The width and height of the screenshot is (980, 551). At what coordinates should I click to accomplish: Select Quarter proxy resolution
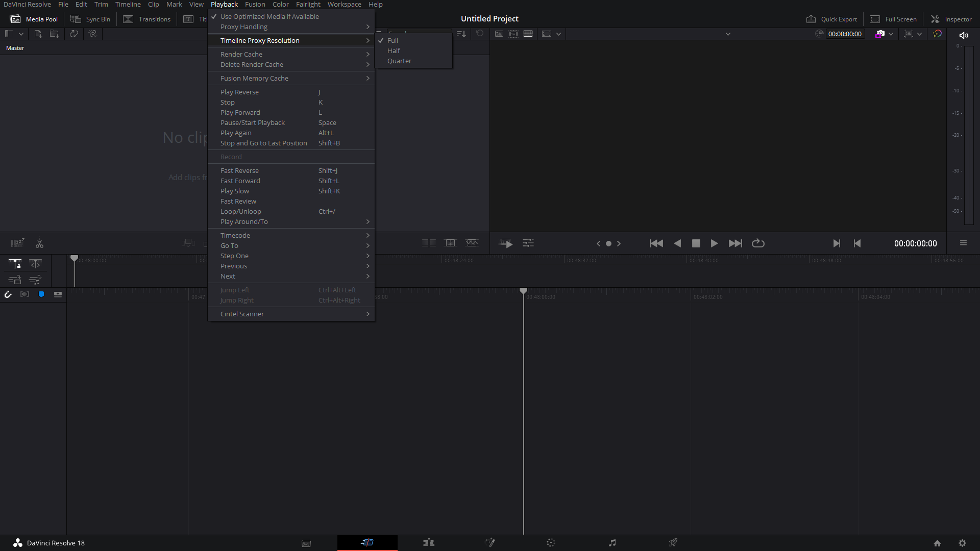[x=399, y=61]
